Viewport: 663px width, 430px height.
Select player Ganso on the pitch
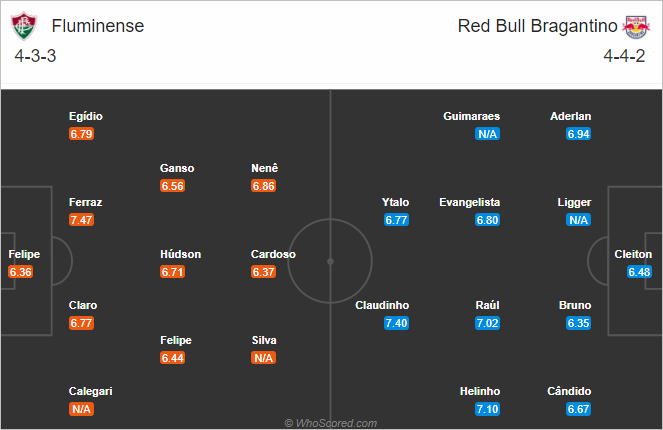[177, 168]
